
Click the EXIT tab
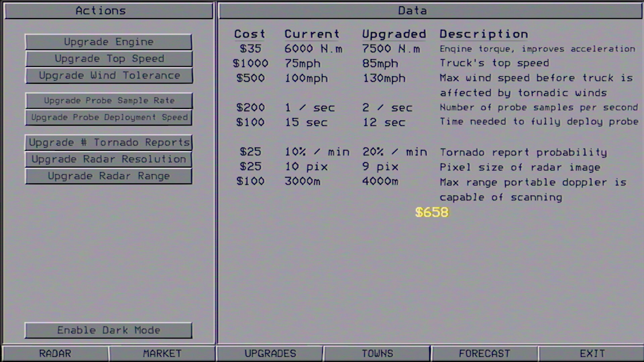pyautogui.click(x=591, y=353)
